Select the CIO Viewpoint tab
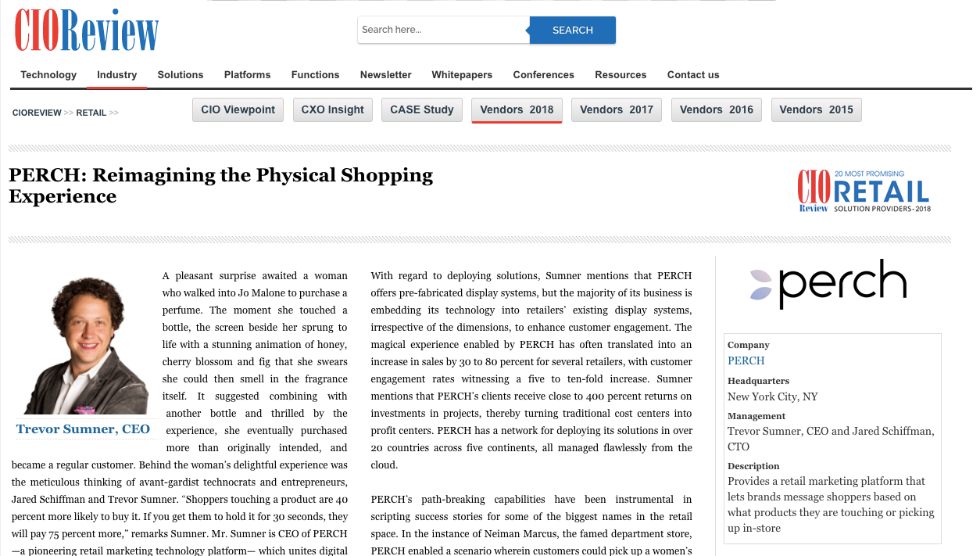This screenshot has width=980, height=556. pos(238,109)
